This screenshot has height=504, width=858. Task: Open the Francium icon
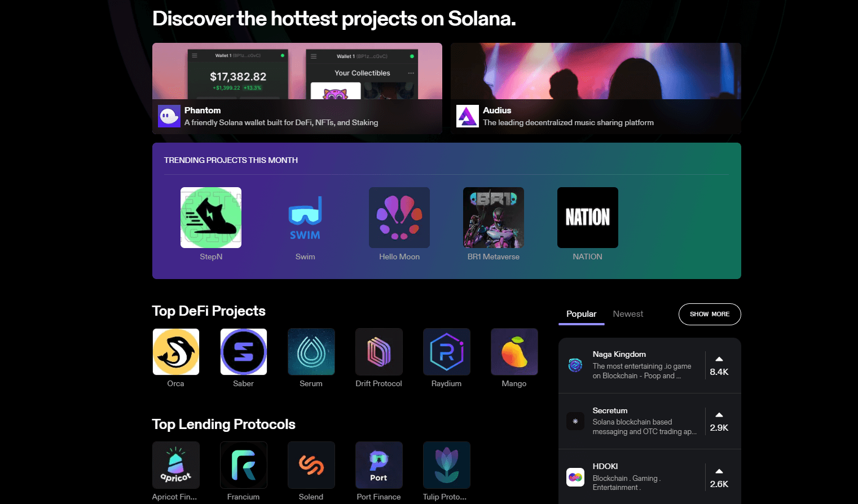tap(244, 465)
